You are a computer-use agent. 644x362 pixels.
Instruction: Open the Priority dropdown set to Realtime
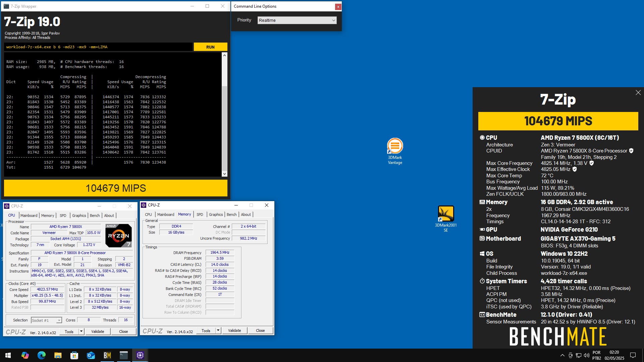click(297, 20)
